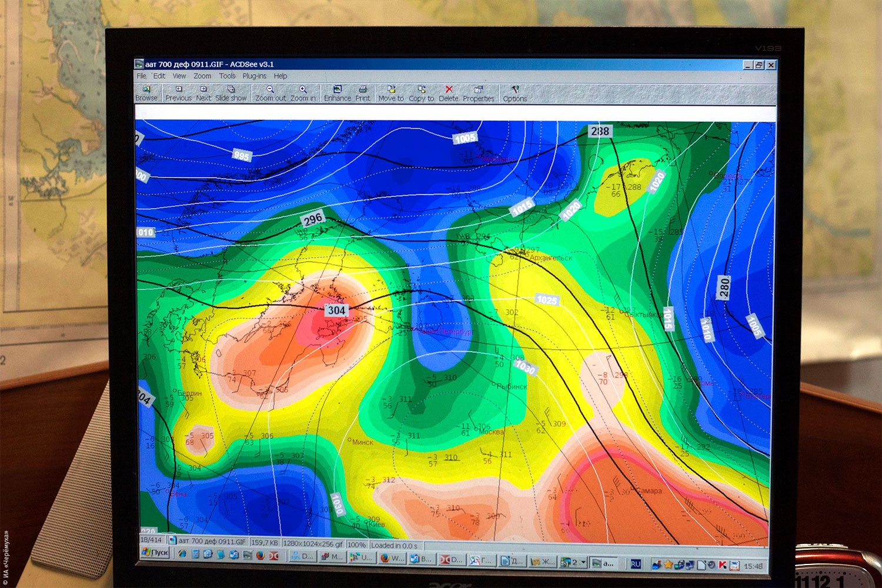Click the ACDSee window title bar icon

coord(139,64)
